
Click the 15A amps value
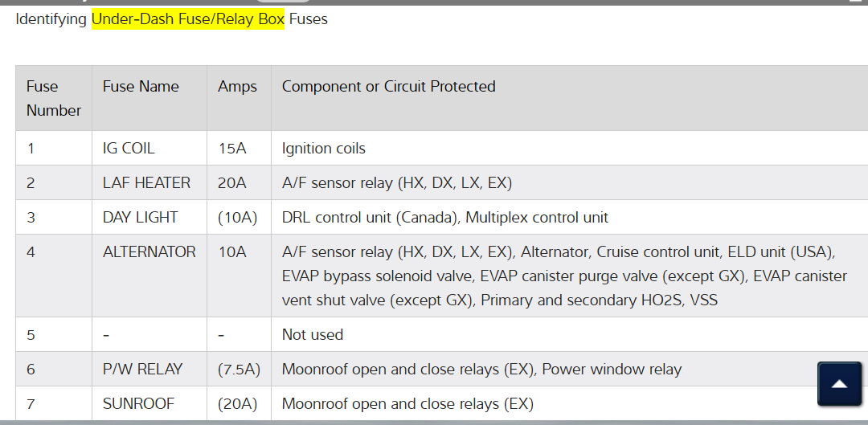click(x=232, y=149)
